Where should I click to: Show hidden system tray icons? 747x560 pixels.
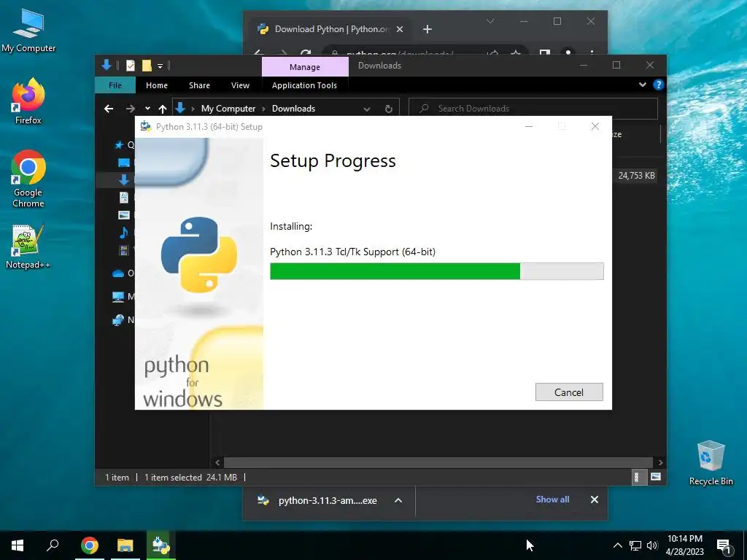coord(617,545)
